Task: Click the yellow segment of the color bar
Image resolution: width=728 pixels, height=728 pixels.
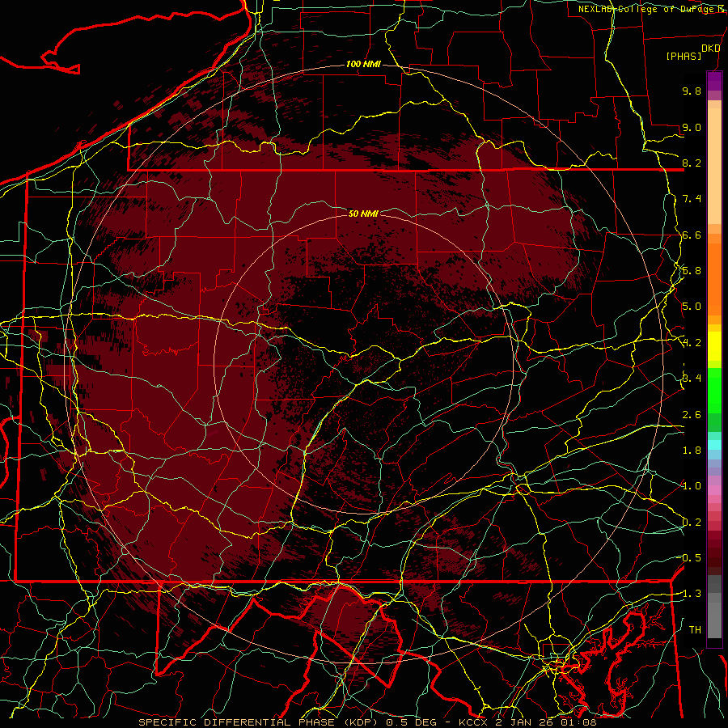Action: [714, 346]
